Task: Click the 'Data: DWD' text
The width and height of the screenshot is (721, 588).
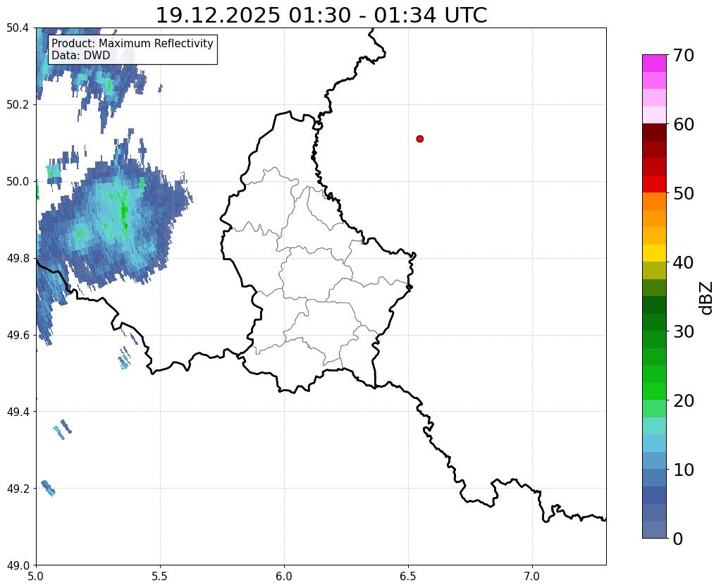Action: (x=81, y=56)
